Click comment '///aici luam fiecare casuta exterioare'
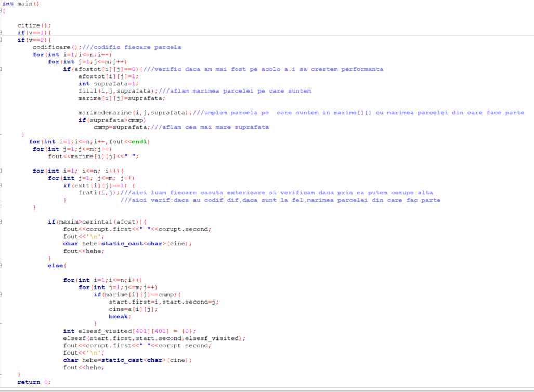Viewport: 534px width, 392px height. click(277, 193)
